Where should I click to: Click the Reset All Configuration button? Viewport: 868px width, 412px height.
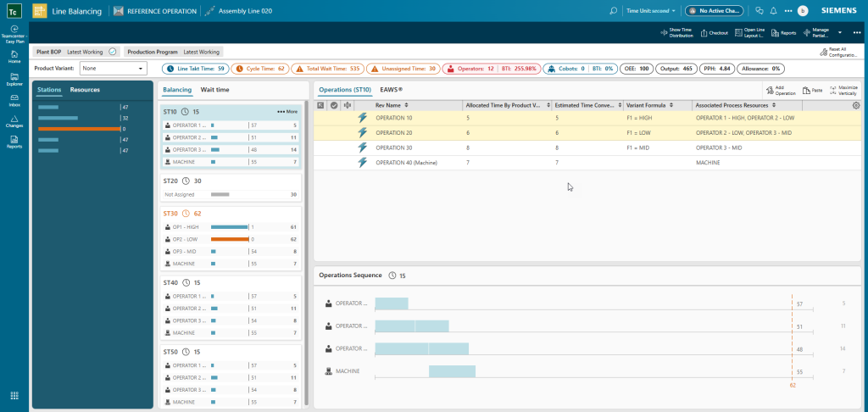pos(838,52)
